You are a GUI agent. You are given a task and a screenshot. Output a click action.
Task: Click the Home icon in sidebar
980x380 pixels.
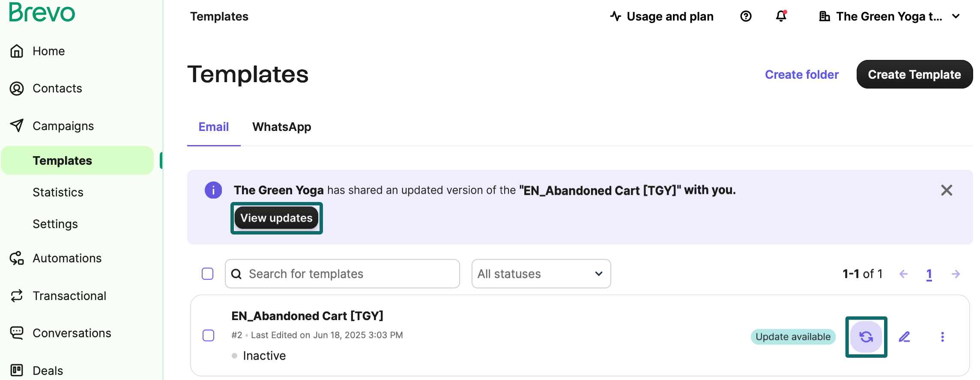coord(17,51)
